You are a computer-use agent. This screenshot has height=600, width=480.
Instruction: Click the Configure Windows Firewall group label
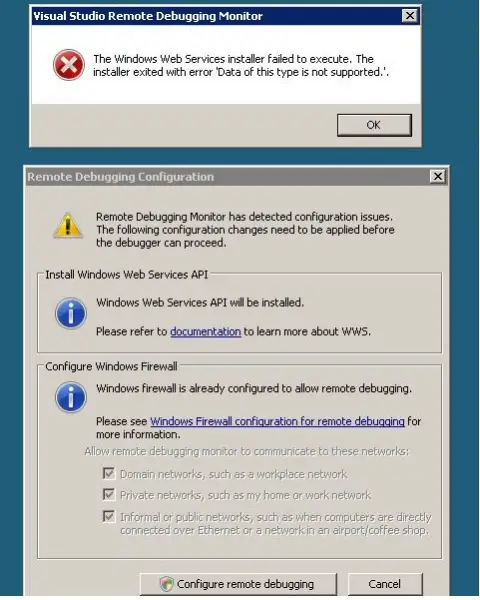tap(111, 367)
